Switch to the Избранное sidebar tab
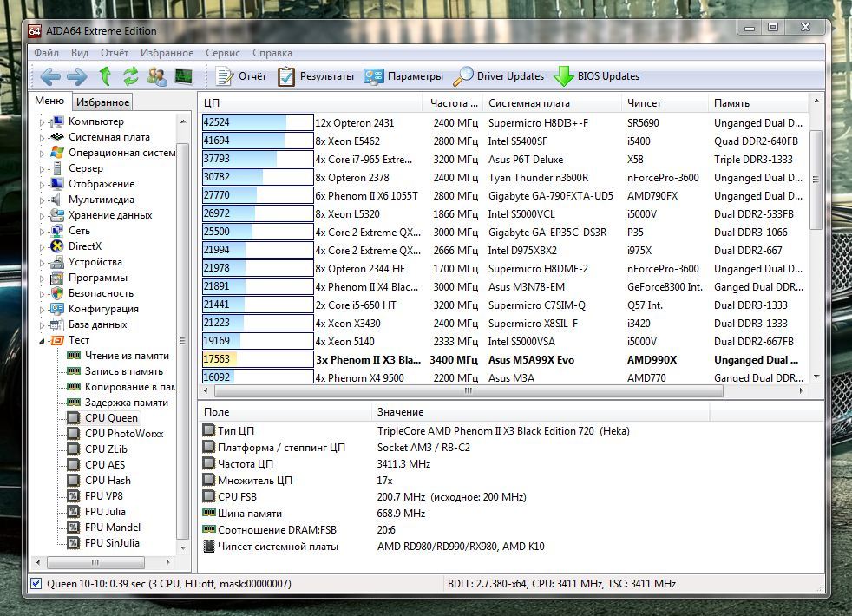This screenshot has height=616, width=852. [102, 102]
